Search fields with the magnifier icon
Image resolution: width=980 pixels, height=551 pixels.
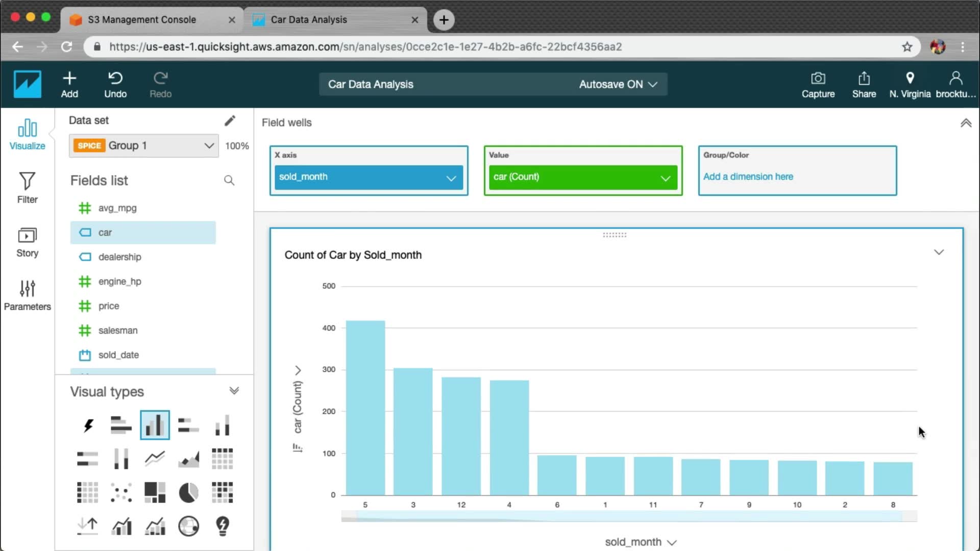click(x=229, y=180)
